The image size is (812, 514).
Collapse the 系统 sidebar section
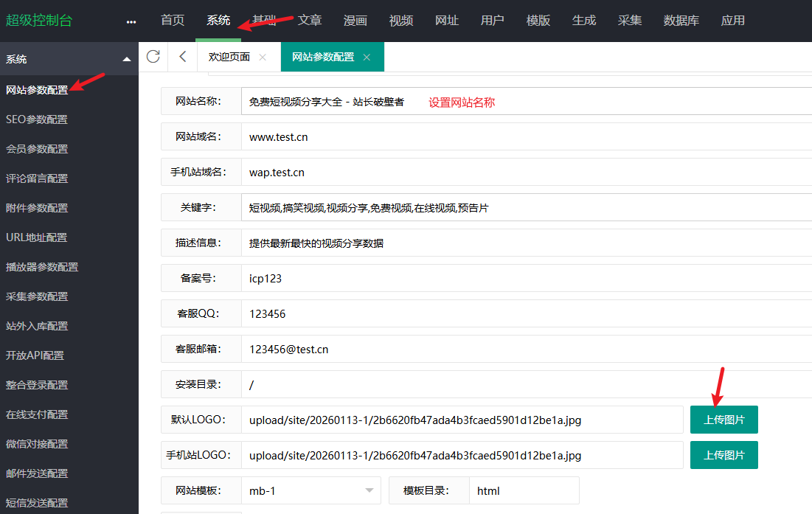click(127, 59)
